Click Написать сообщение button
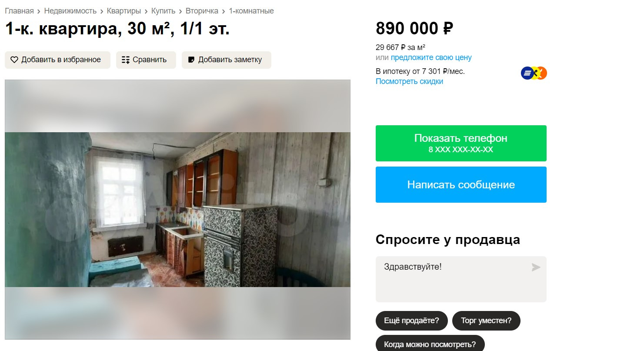 461,184
